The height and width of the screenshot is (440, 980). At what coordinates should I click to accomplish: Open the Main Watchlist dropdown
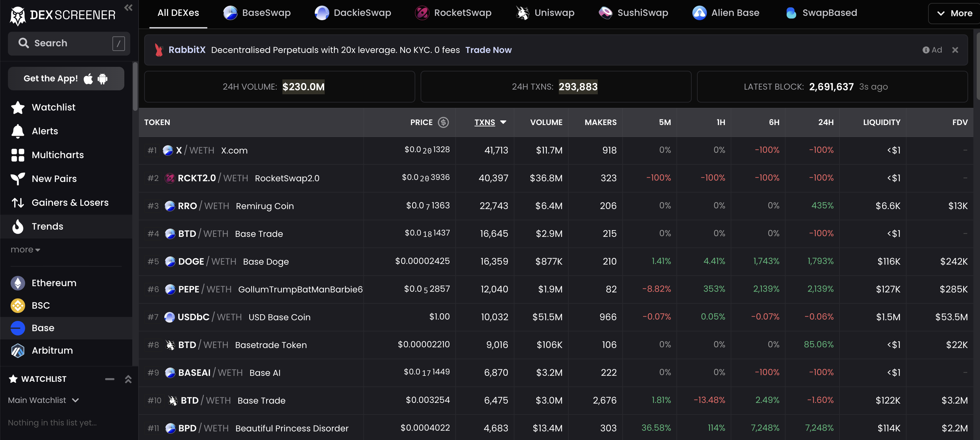pos(43,400)
